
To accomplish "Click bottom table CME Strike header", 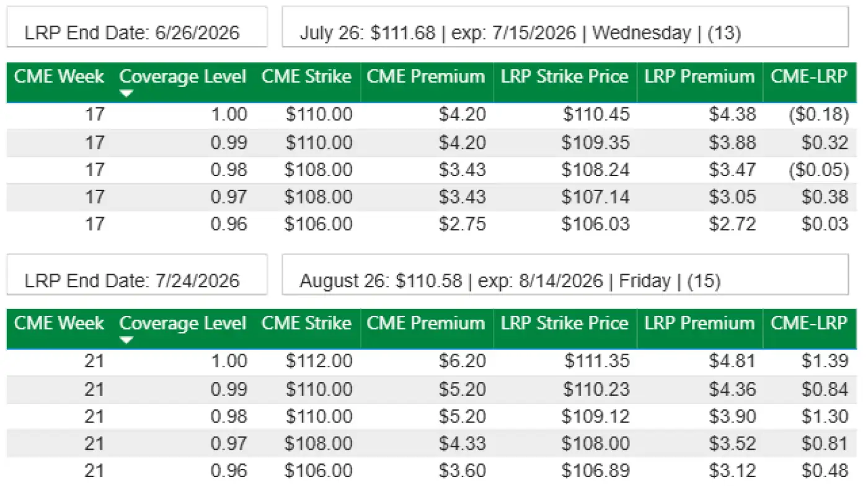I will (x=306, y=323).
